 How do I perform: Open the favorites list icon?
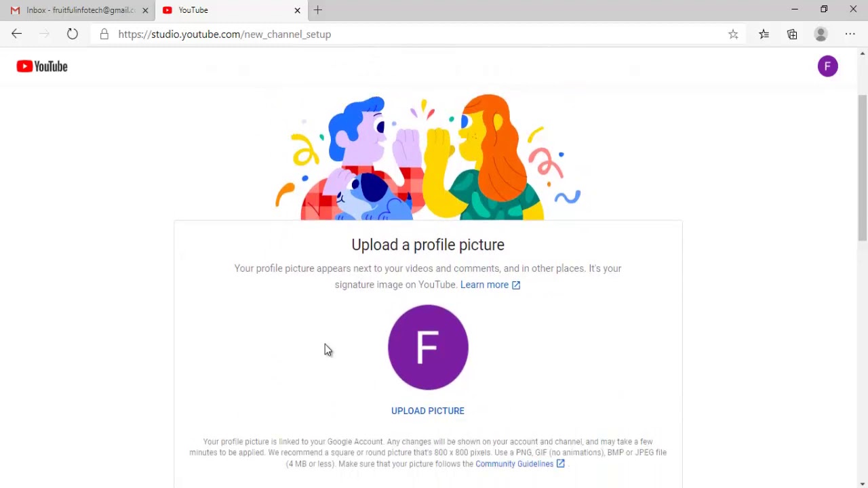tap(764, 34)
